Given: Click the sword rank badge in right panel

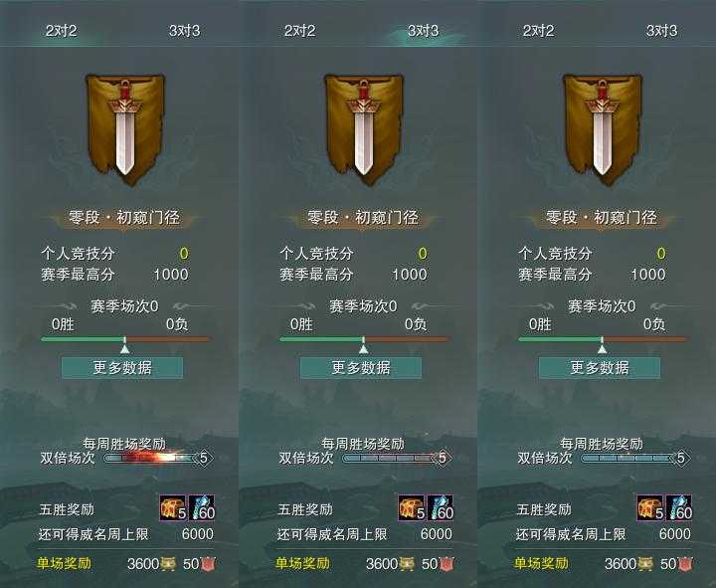Looking at the screenshot, I should pos(603,129).
